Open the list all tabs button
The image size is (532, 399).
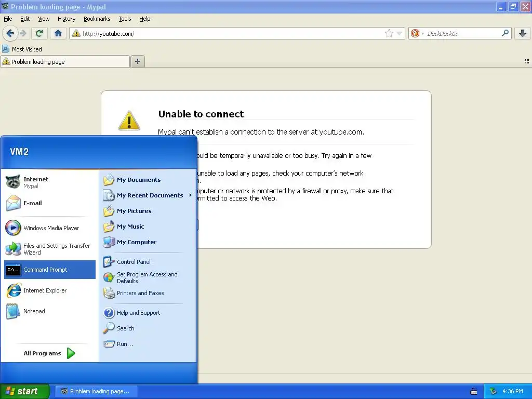pos(527,61)
